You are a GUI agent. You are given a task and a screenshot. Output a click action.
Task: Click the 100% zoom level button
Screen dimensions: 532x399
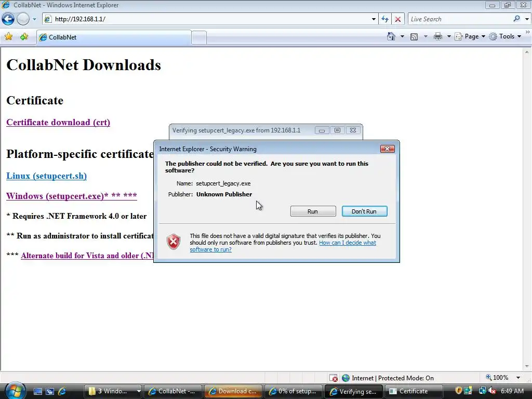click(497, 378)
